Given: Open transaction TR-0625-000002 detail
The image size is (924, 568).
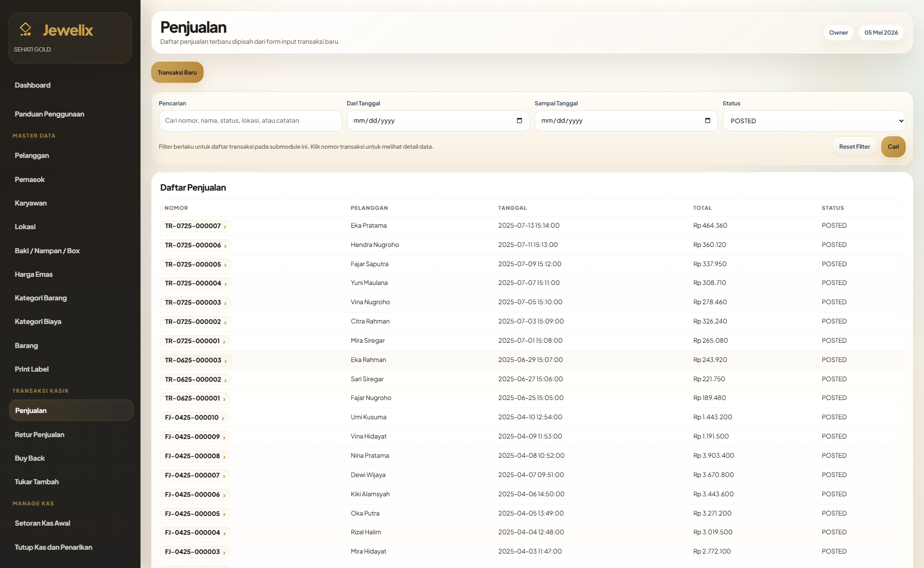Looking at the screenshot, I should click(x=196, y=379).
